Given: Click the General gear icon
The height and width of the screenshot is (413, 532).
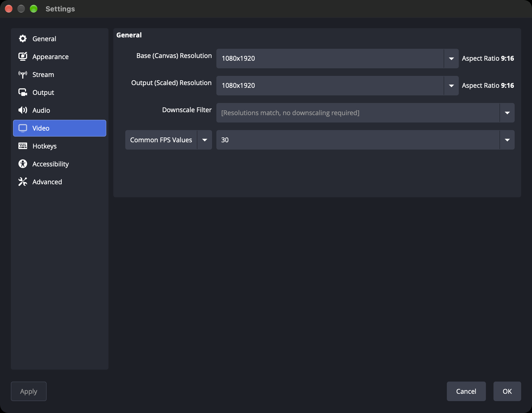Looking at the screenshot, I should (x=23, y=39).
